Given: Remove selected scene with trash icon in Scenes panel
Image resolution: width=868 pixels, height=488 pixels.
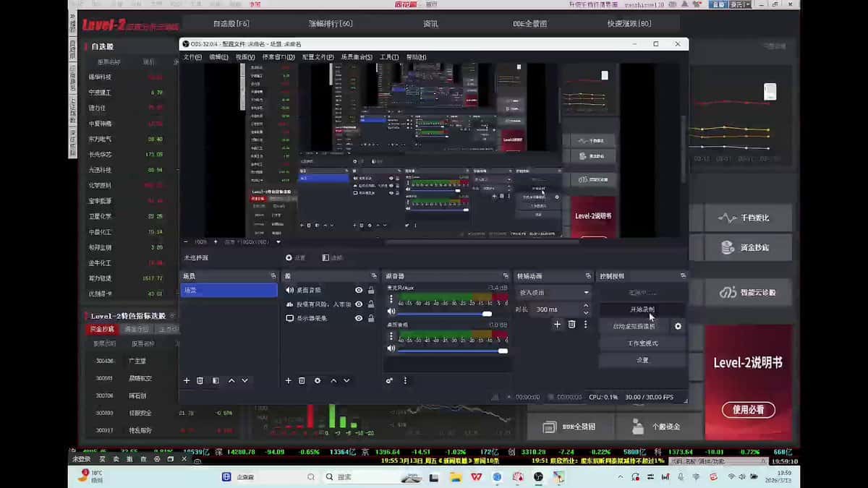Looking at the screenshot, I should (200, 380).
